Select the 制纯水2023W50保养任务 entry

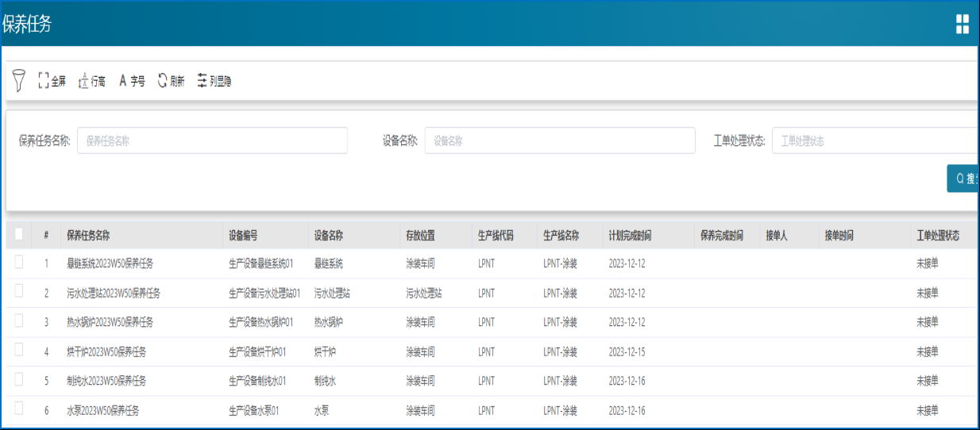[106, 382]
